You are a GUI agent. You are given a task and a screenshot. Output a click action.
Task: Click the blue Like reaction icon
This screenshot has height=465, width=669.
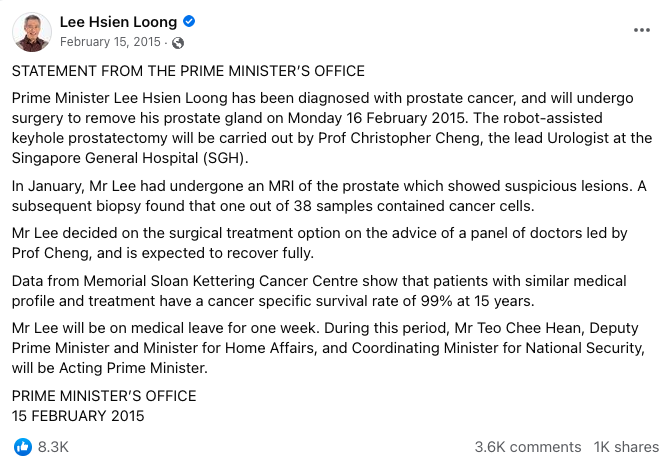click(22, 447)
